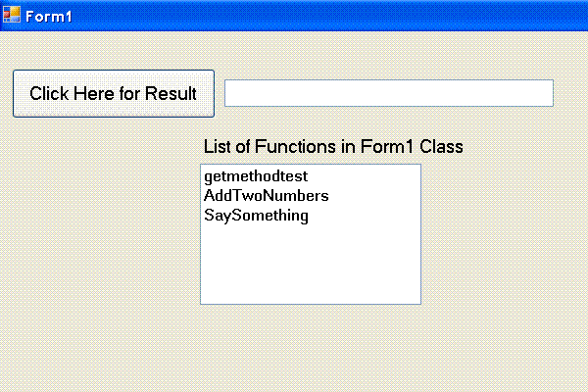
Task: Select AddTwoNumbers in the functions list
Action: click(x=267, y=196)
